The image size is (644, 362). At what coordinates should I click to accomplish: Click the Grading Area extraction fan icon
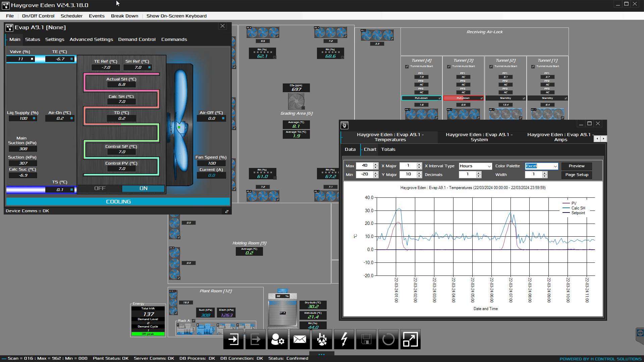(x=297, y=101)
